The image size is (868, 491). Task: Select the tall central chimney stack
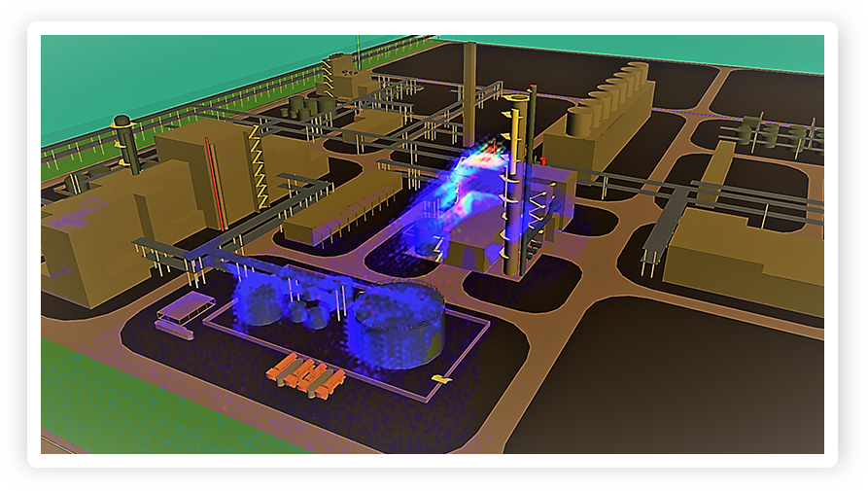point(469,92)
